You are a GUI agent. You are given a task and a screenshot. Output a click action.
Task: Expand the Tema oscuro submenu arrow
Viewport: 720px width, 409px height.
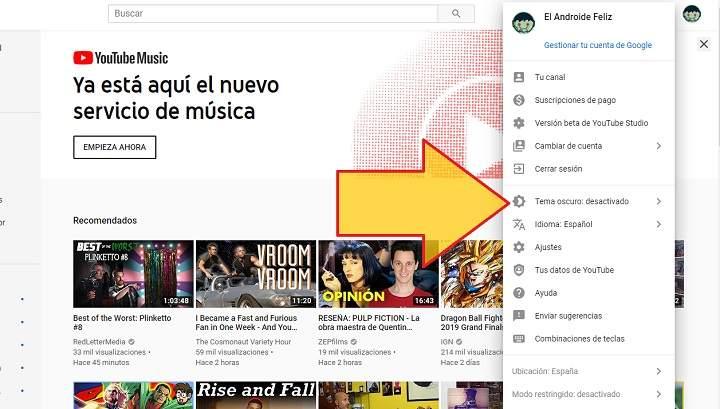[x=659, y=201]
